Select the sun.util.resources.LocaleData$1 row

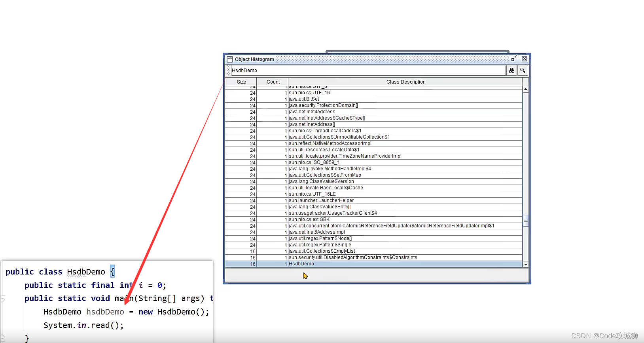point(374,150)
